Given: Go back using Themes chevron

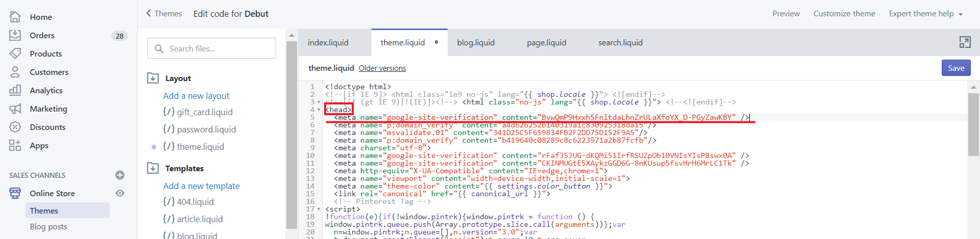Looking at the screenshot, I should coord(149,13).
